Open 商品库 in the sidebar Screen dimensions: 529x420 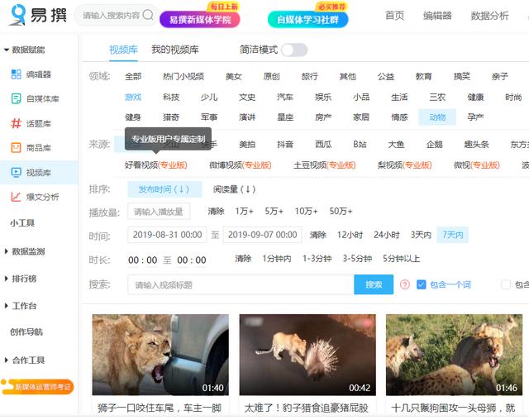[38, 148]
